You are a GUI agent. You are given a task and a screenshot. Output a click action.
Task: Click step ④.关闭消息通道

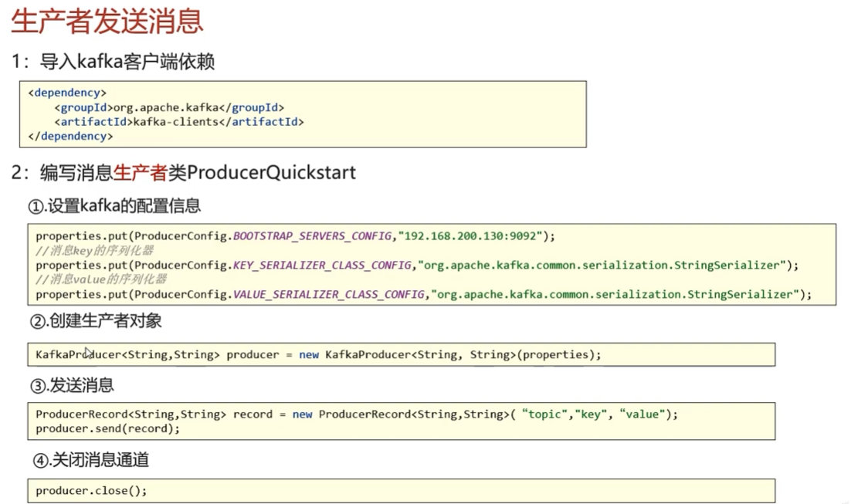[x=90, y=461]
